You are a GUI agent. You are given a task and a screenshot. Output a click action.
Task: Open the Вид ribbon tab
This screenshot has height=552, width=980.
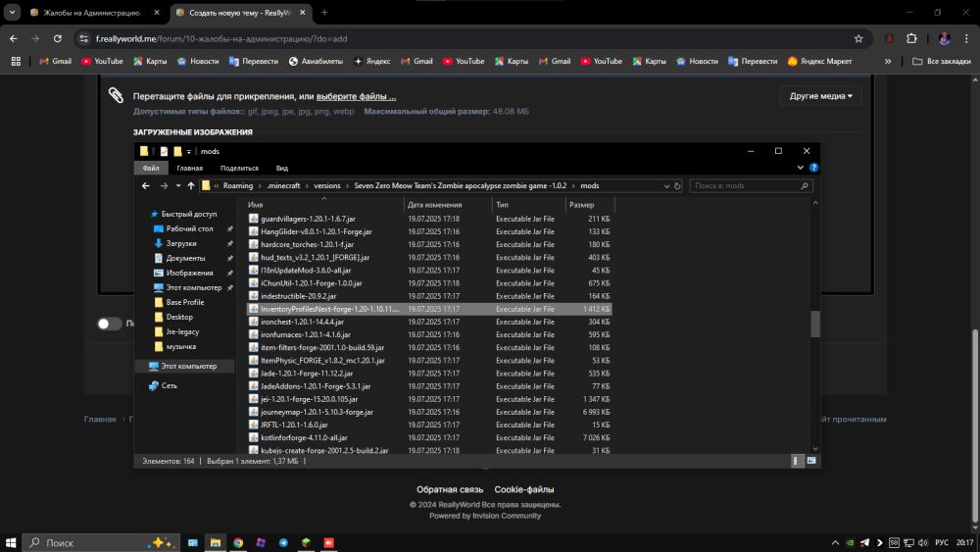pyautogui.click(x=282, y=169)
